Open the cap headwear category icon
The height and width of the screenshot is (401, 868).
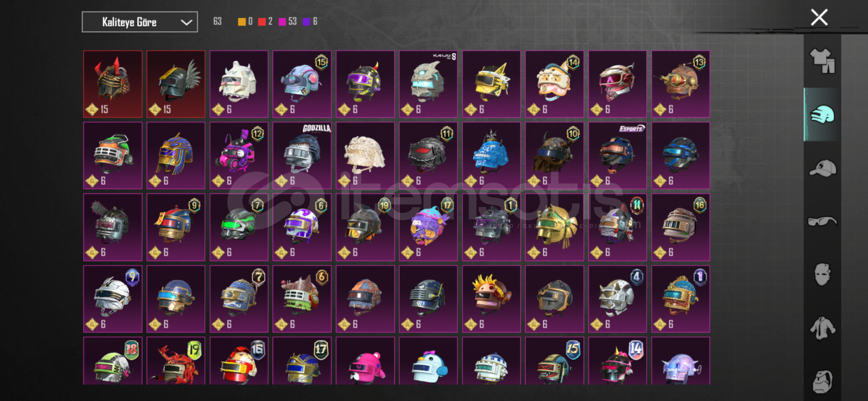coord(822,168)
